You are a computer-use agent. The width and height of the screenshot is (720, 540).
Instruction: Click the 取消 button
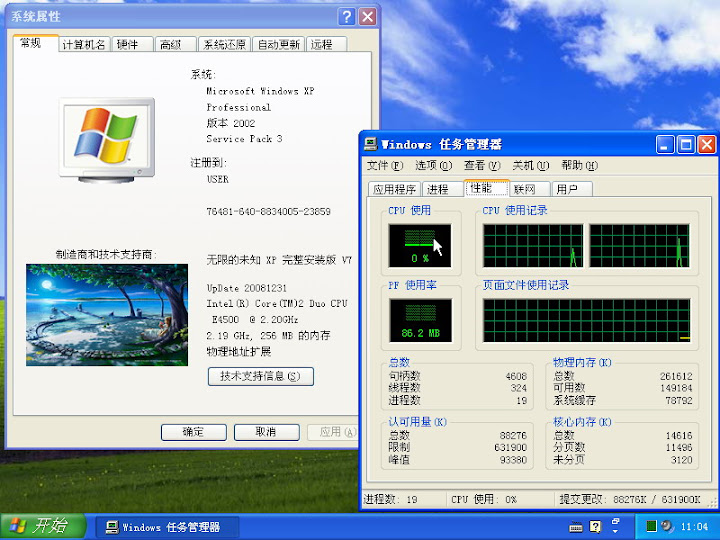click(x=266, y=432)
